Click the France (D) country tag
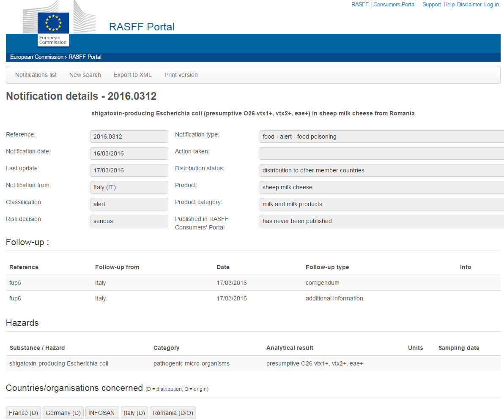 (x=24, y=413)
